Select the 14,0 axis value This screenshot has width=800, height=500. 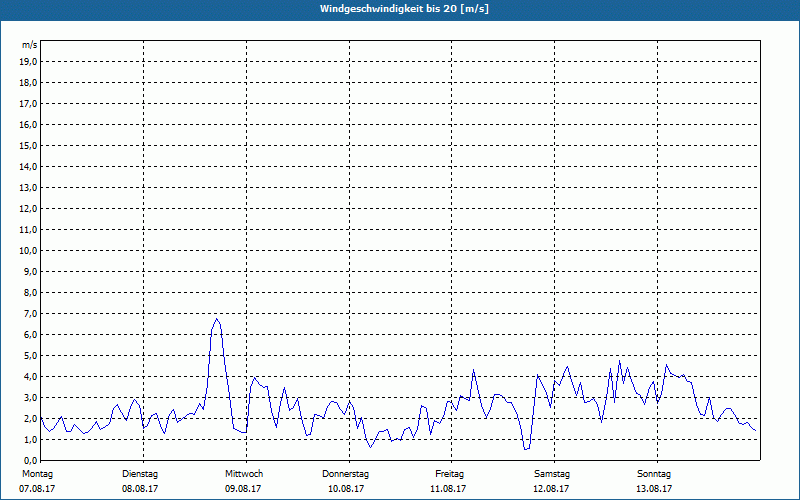28,166
